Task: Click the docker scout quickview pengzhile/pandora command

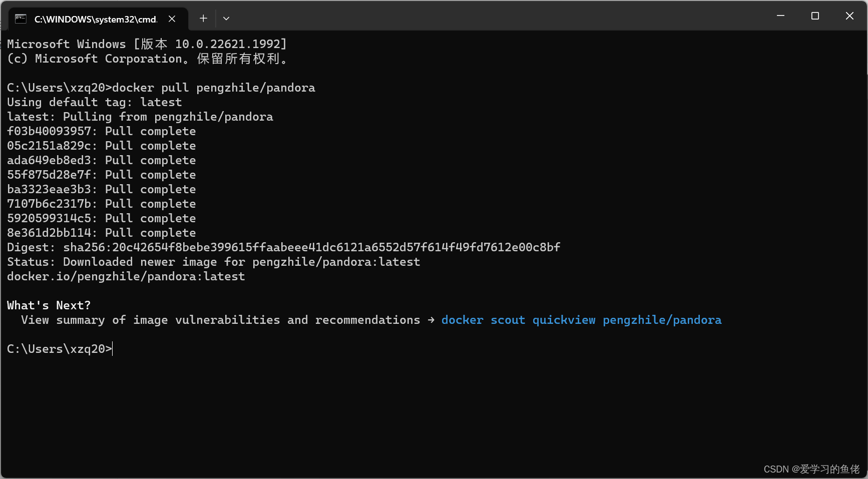Action: pos(581,320)
